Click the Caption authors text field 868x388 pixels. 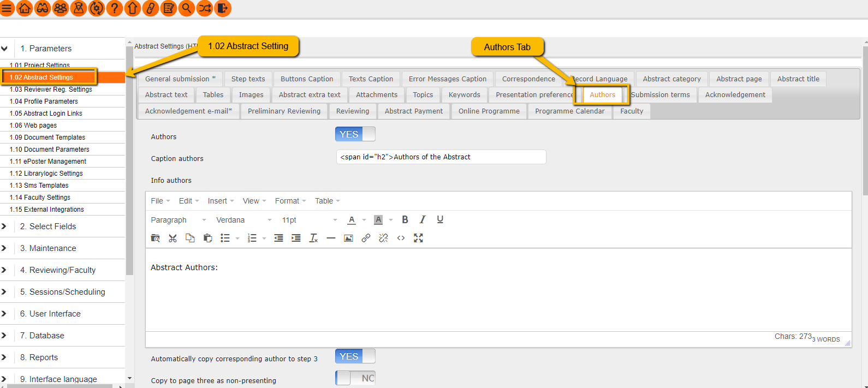[x=441, y=157]
